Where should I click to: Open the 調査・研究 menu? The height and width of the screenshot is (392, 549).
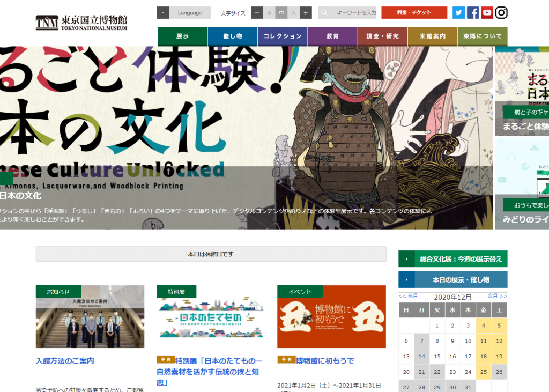click(x=383, y=36)
